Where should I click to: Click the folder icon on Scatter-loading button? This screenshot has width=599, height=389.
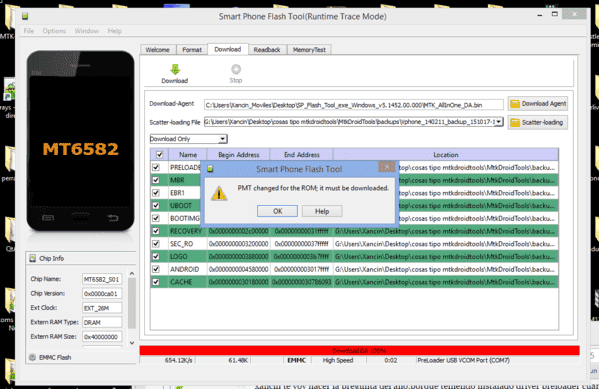[515, 122]
